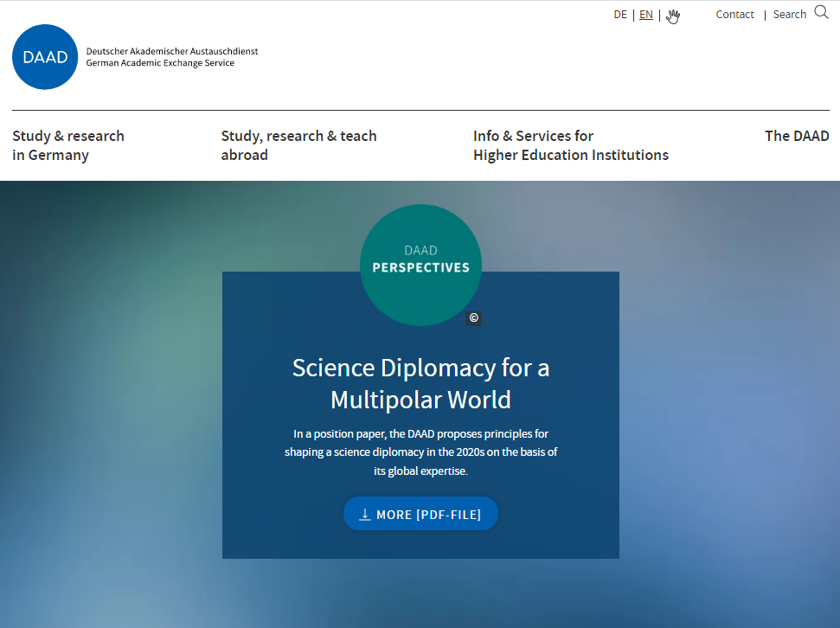Open the Contact link
Screen dimensions: 840x628
(734, 15)
